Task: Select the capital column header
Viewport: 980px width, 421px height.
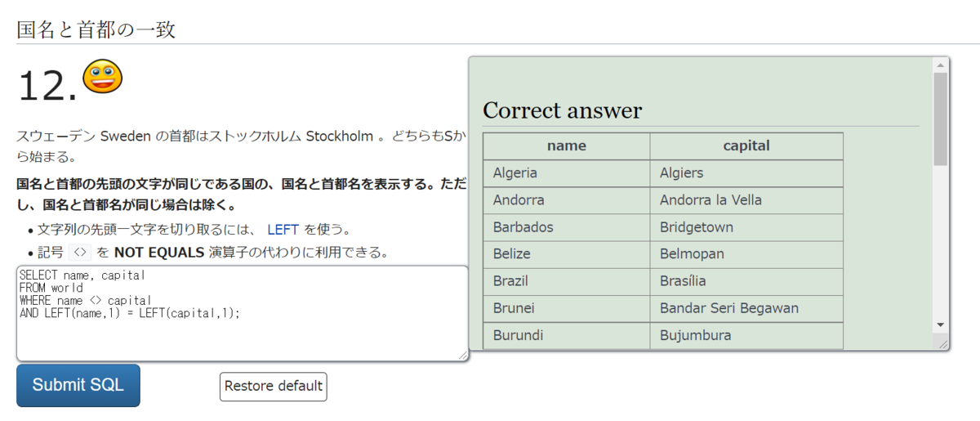Action: click(746, 146)
